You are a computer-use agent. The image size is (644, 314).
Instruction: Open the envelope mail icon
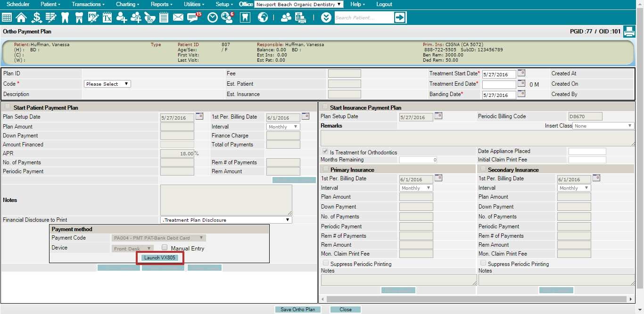coord(178,18)
